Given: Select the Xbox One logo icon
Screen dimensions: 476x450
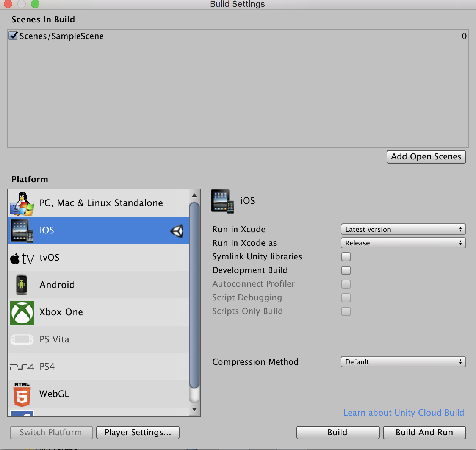Looking at the screenshot, I should coord(22,313).
